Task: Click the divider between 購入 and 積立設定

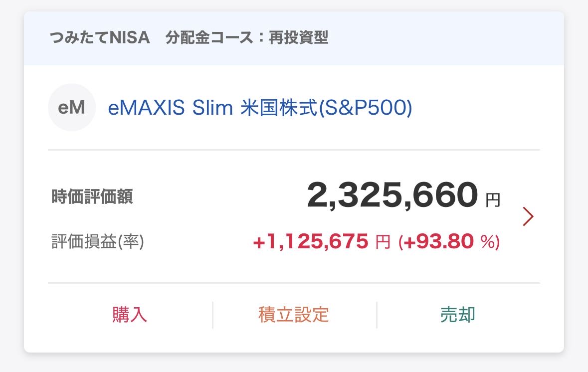Action: click(213, 315)
